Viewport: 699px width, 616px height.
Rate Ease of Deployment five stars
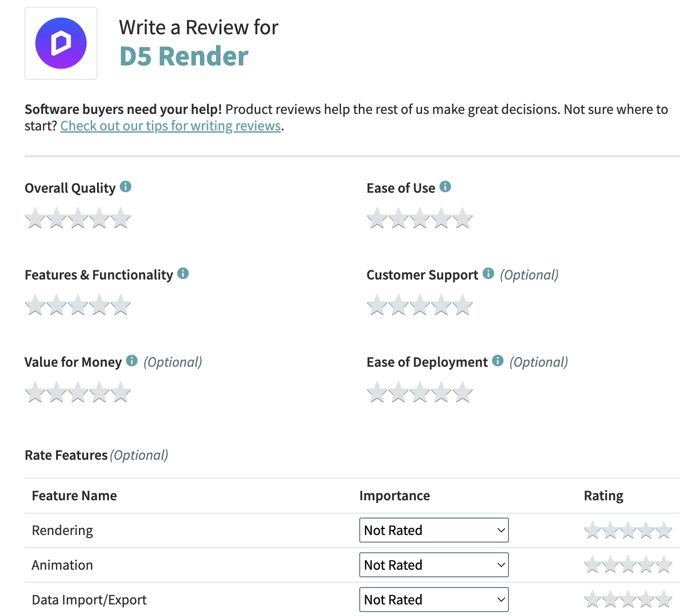(463, 392)
